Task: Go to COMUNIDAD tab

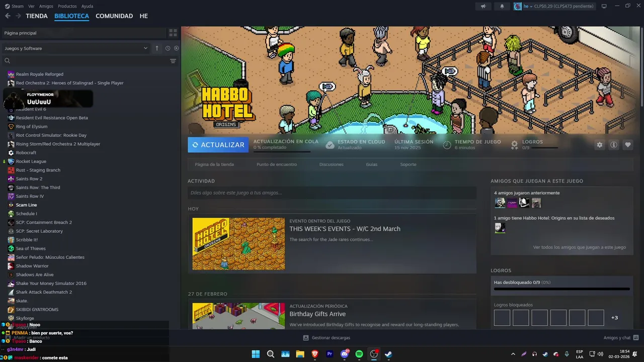Action: point(114,16)
